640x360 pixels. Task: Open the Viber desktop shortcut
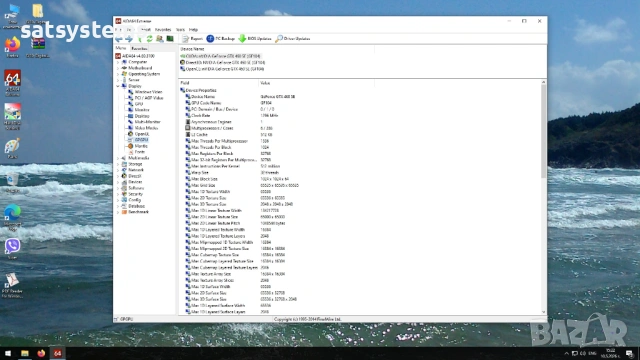pyautogui.click(x=12, y=249)
